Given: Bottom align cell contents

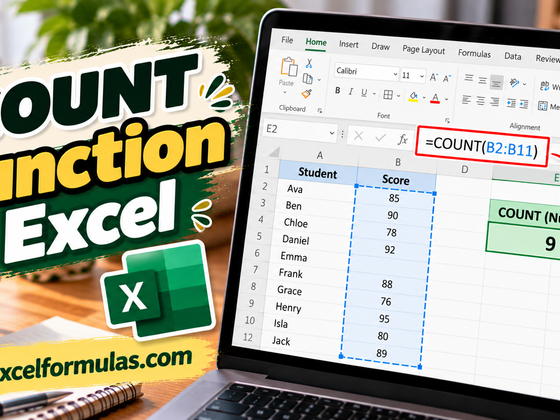Looking at the screenshot, I should [496, 82].
